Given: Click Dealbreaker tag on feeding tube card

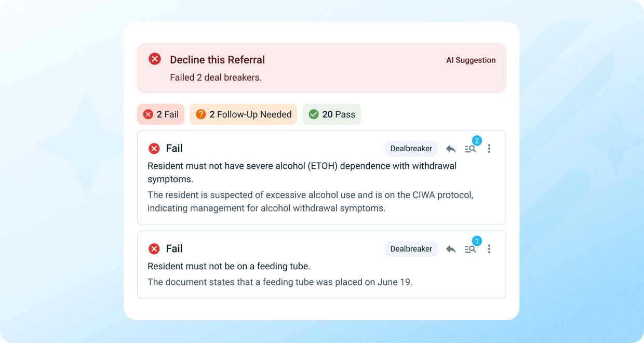Looking at the screenshot, I should coord(411,249).
